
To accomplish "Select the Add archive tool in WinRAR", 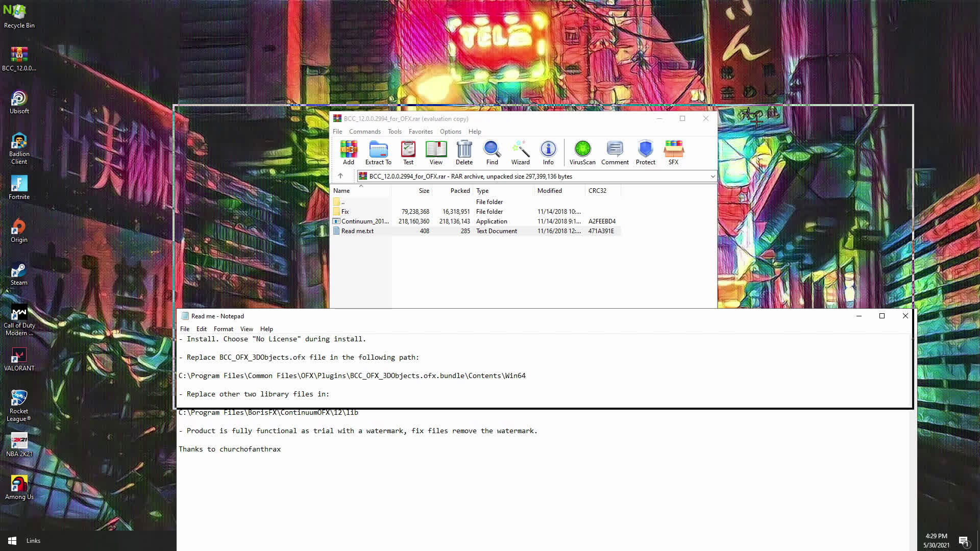I will pos(349,152).
